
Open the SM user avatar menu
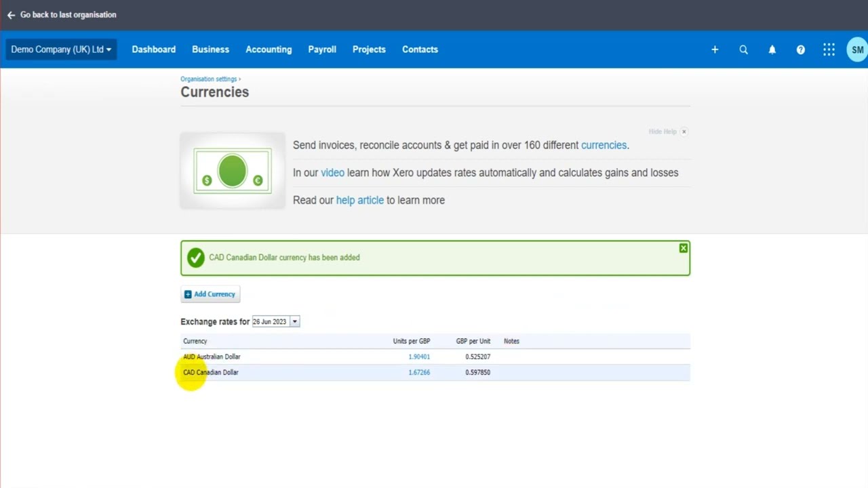(858, 49)
